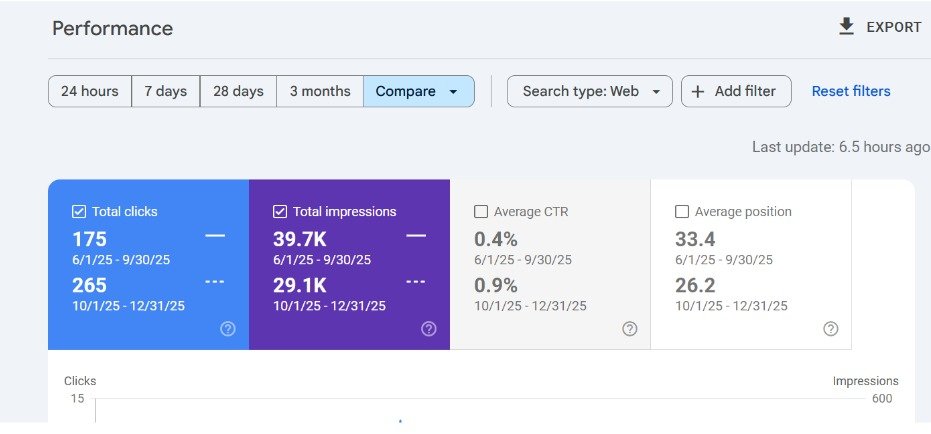Click the EXPORT button label
Viewport: 931px width, 434px height.
[x=893, y=27]
